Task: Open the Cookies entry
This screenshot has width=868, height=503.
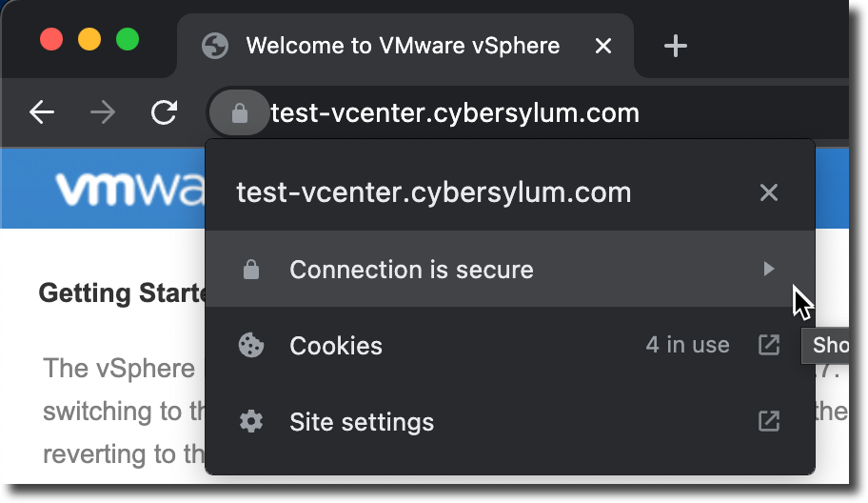Action: [x=510, y=345]
